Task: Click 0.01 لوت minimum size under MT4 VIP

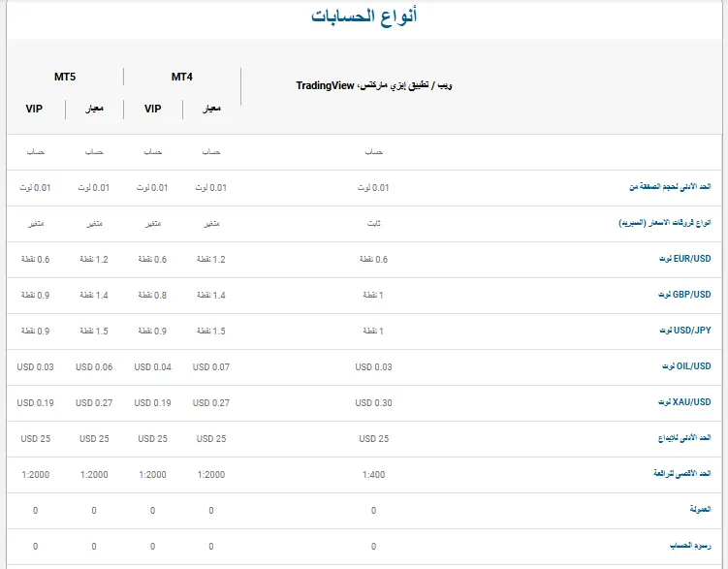Action: tap(152, 187)
